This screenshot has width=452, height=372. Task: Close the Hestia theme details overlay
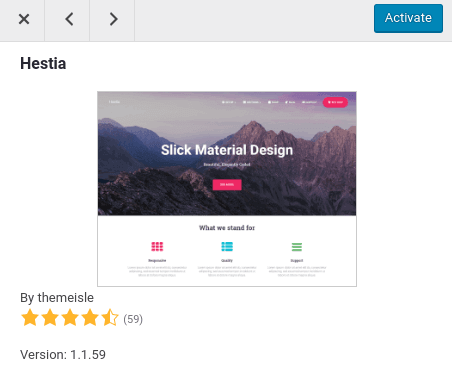(x=22, y=19)
